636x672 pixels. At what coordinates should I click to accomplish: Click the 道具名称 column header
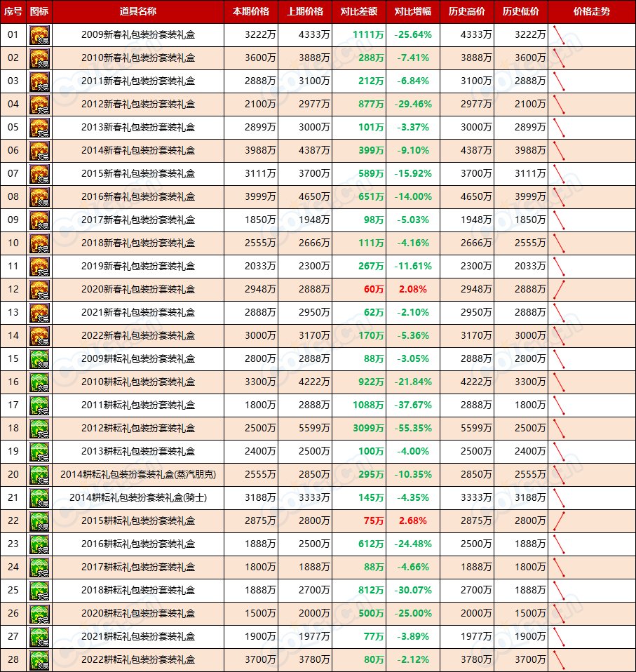[x=138, y=12]
